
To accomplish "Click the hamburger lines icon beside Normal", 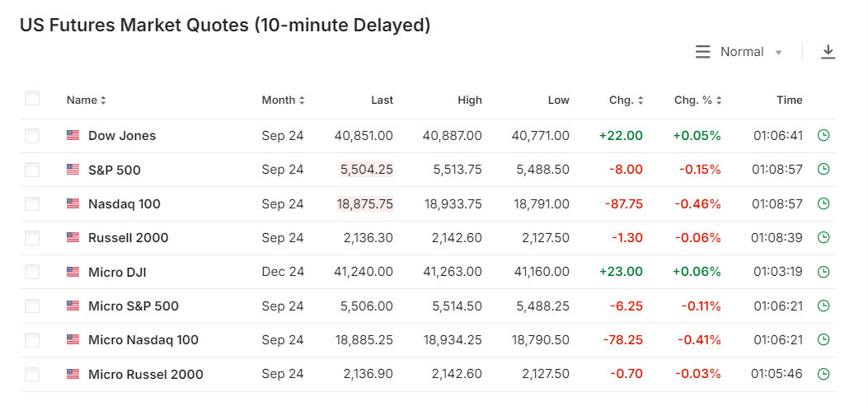I will point(702,52).
